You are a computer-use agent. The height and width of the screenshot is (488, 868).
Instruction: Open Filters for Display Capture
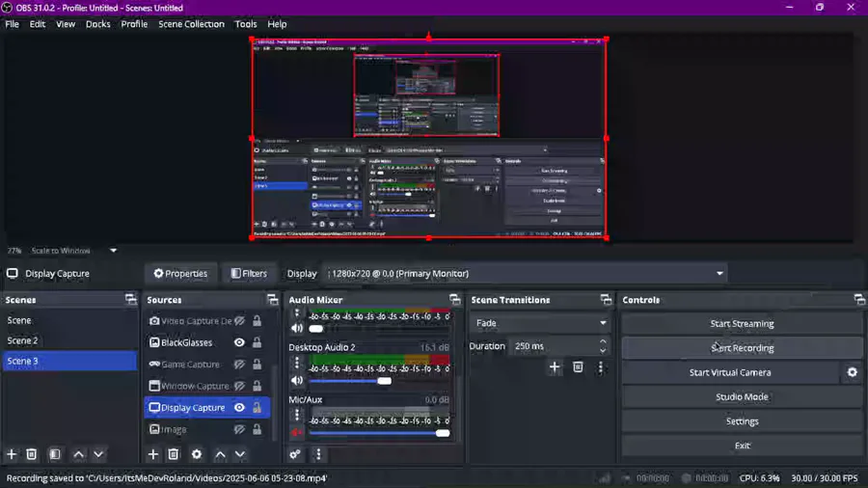249,273
